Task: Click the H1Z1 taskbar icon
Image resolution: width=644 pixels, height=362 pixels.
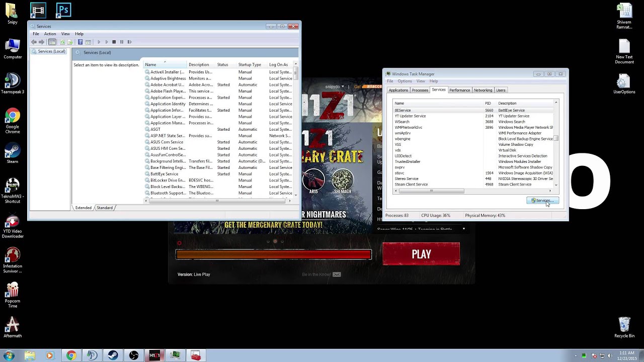Action: 154,355
